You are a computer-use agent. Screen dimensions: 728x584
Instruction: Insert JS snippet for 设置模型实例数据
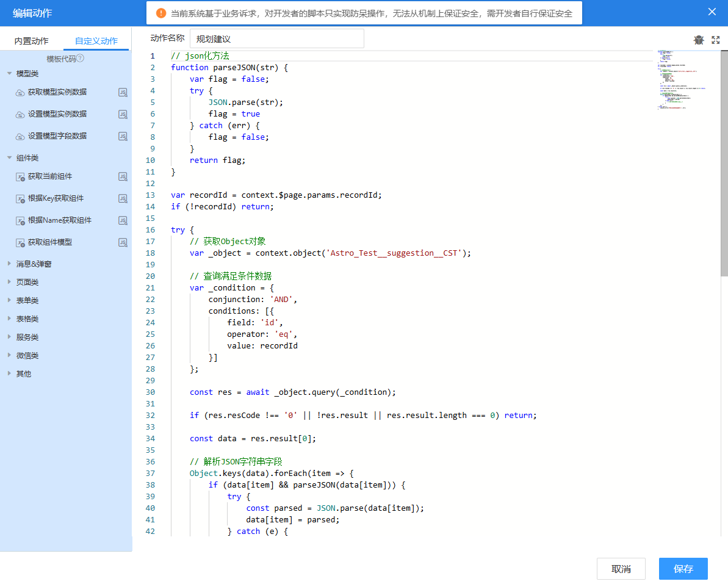pos(123,114)
